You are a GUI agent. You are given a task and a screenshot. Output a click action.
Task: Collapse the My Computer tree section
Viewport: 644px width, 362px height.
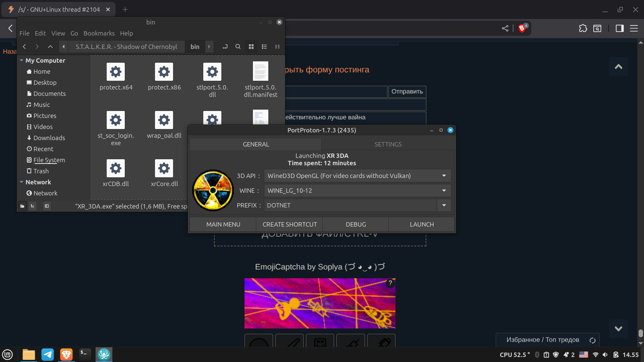21,60
